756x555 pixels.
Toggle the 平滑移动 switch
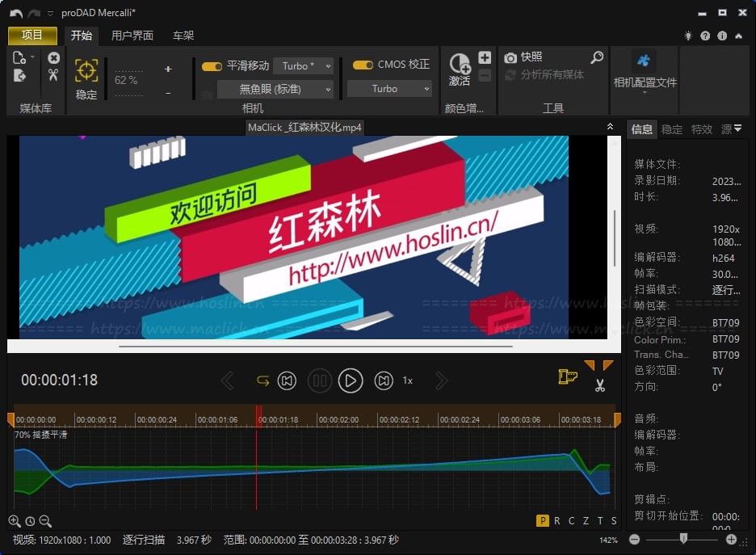coord(212,66)
